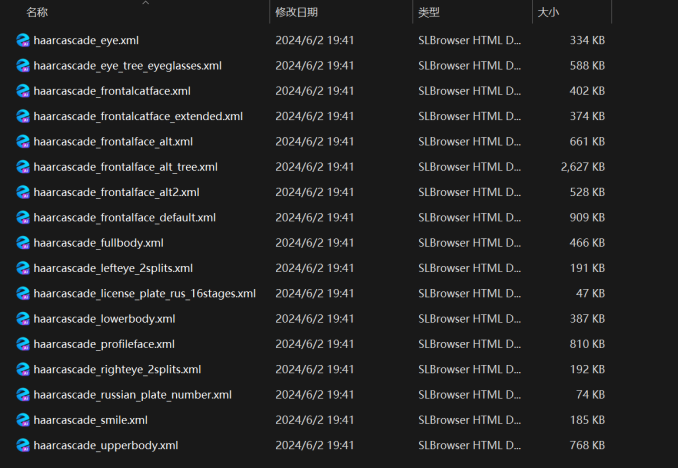Viewport: 679px width, 469px height.
Task: Sort files by the 类型 column header
Action: (429, 12)
